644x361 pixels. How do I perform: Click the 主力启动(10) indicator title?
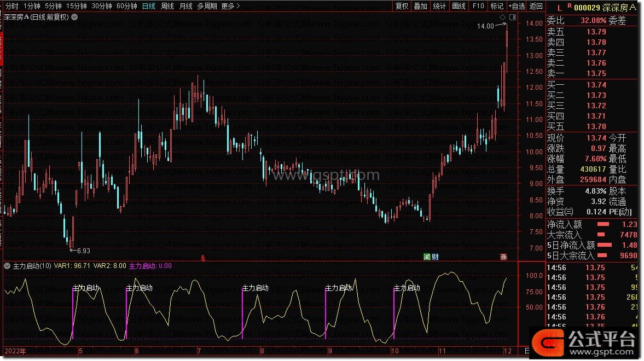(x=32, y=266)
